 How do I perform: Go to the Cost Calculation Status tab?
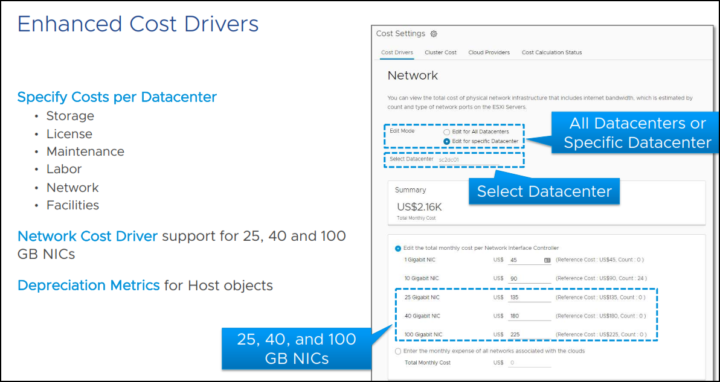click(x=551, y=52)
